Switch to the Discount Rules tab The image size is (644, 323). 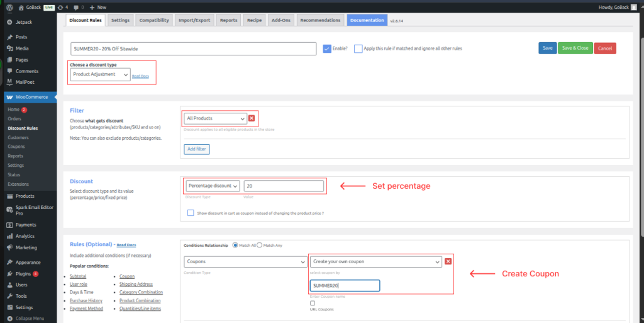[86, 20]
